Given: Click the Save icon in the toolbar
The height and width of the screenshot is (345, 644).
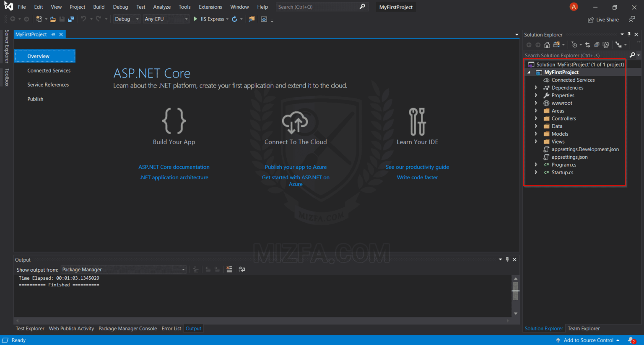Looking at the screenshot, I should [62, 19].
